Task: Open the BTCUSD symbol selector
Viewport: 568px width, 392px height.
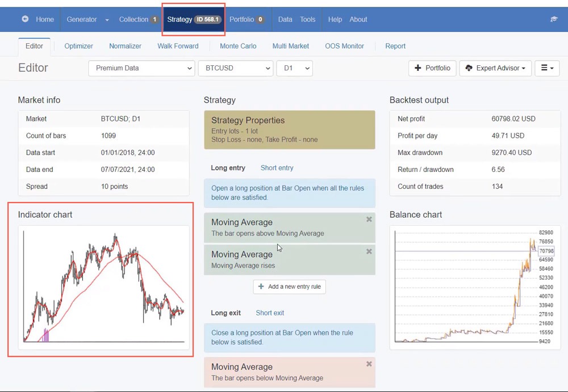Action: point(235,68)
